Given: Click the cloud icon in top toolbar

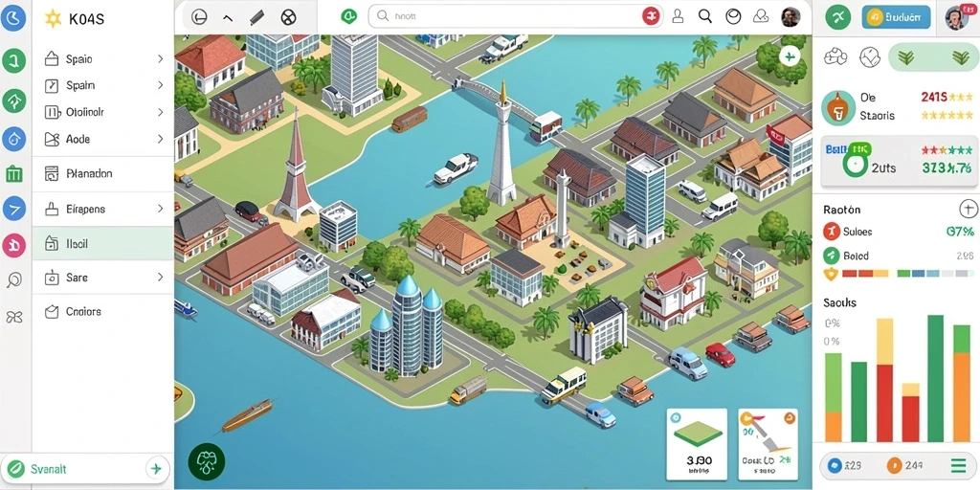Looking at the screenshot, I should coord(761,16).
